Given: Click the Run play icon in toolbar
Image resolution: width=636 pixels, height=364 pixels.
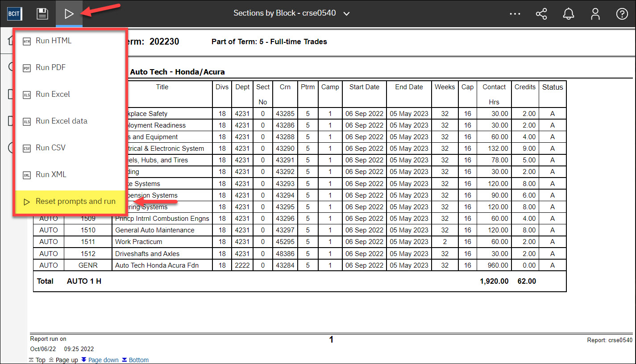Looking at the screenshot, I should (x=69, y=13).
